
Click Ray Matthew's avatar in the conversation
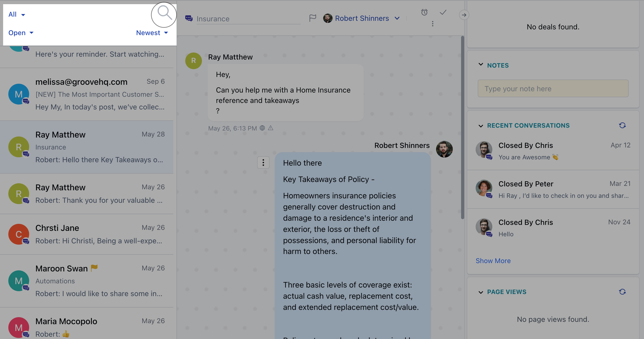coord(193,61)
